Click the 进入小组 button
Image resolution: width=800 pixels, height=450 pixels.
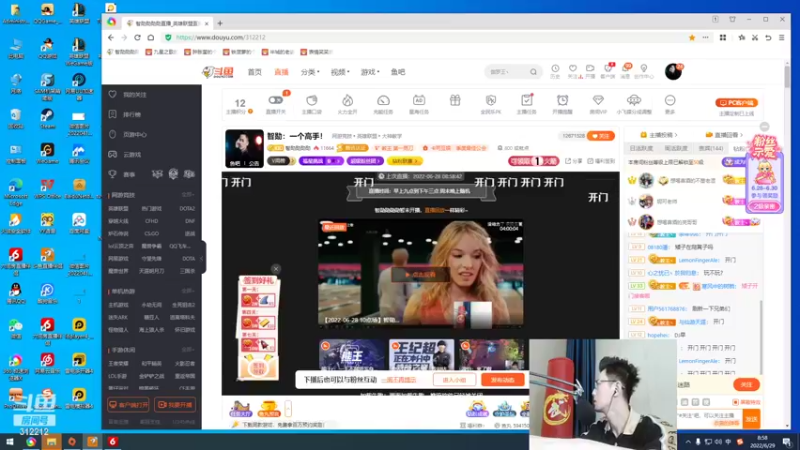point(454,380)
